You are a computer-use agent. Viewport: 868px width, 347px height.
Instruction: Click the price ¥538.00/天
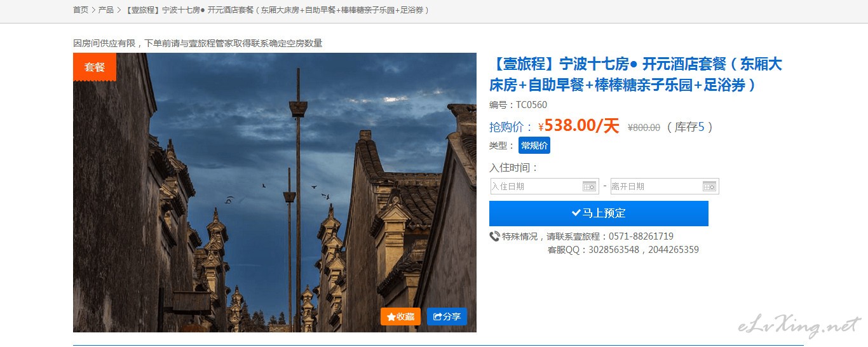578,126
